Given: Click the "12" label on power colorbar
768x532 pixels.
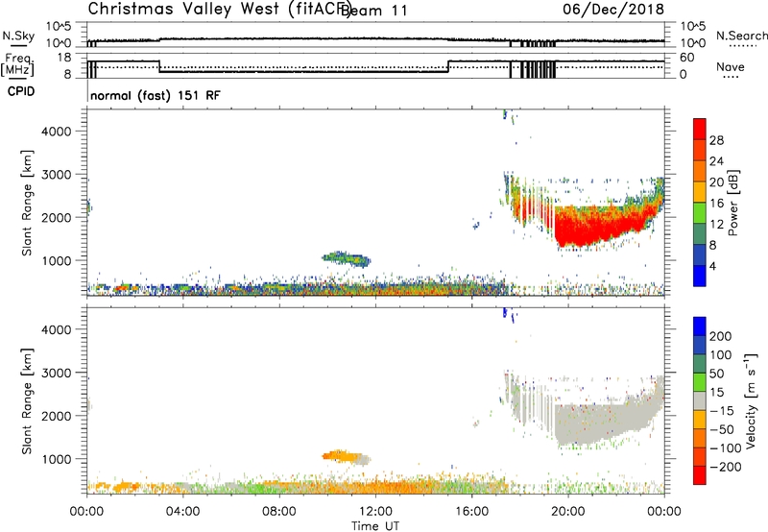Looking at the screenshot, I should pos(716,225).
